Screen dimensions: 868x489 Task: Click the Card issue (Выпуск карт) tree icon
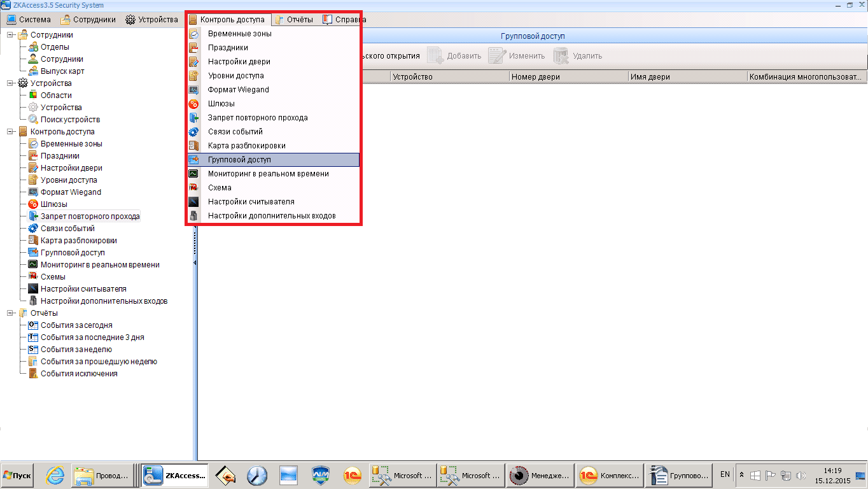pos(34,71)
